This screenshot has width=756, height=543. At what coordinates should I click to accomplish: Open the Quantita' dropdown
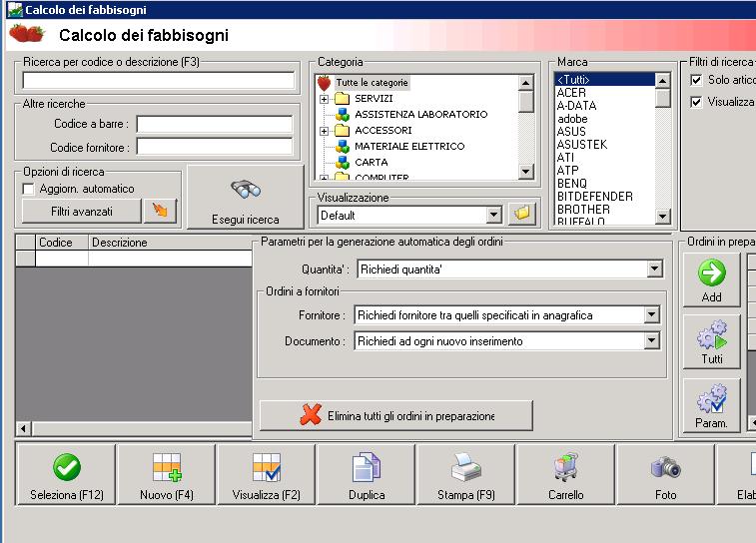click(654, 269)
